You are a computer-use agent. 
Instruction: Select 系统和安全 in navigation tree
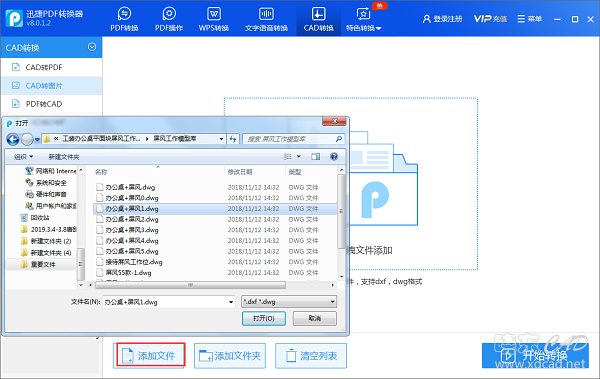[46, 183]
